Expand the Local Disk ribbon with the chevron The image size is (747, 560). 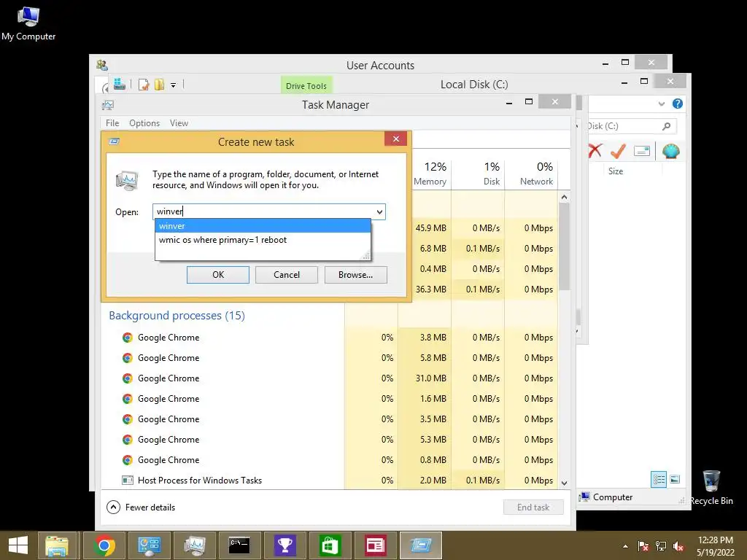pyautogui.click(x=661, y=104)
